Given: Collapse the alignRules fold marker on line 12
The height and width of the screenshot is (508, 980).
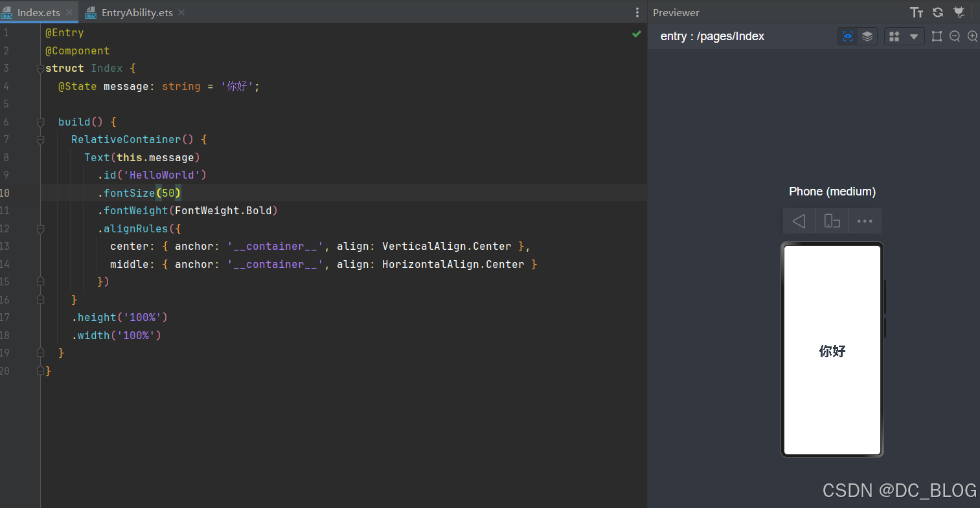Looking at the screenshot, I should [x=40, y=228].
